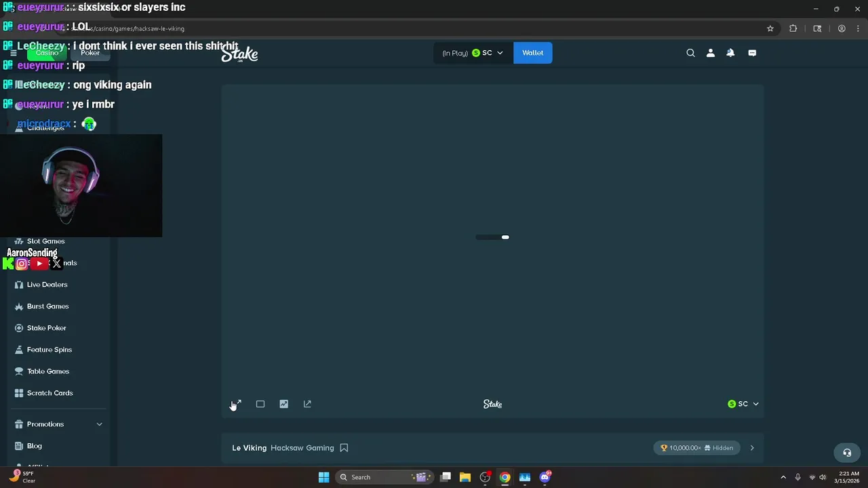Click the 10,000.00× Hidden win badge
Screen dimensions: 868x488
[x=697, y=448]
